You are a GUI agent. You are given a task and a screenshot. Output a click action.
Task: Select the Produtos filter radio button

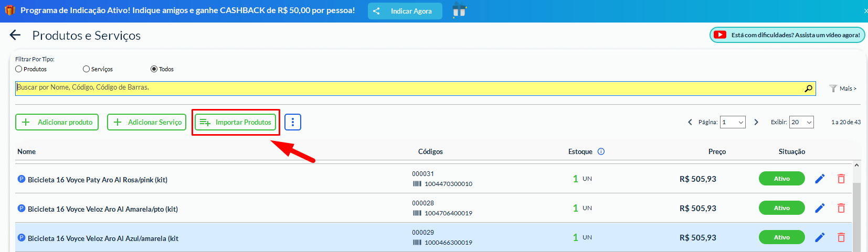(x=19, y=69)
